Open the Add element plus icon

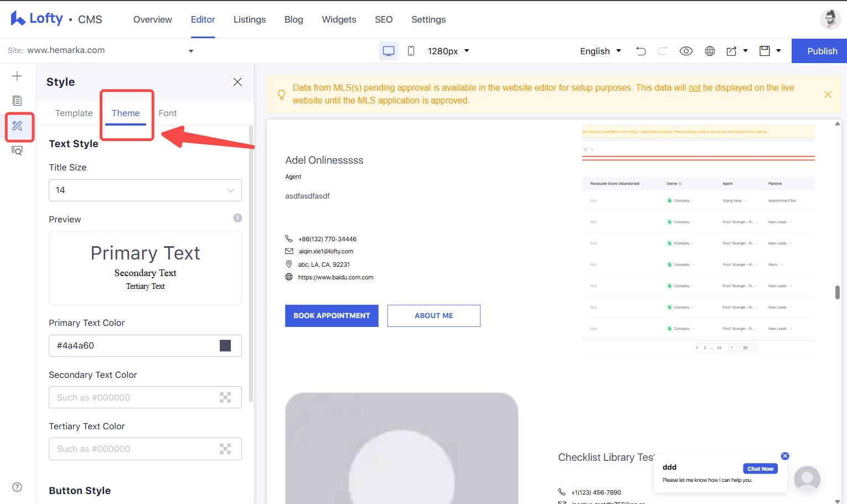tap(17, 76)
